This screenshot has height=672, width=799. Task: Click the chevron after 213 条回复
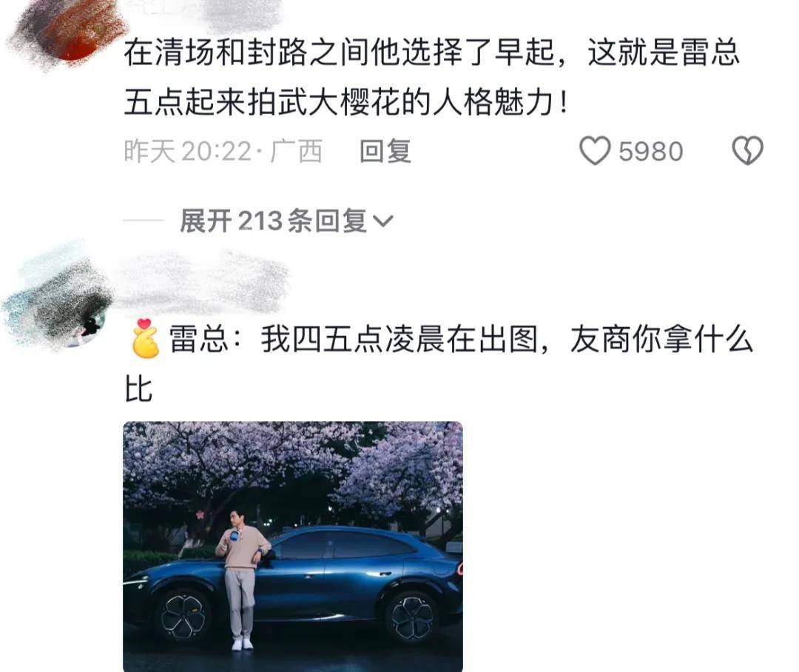tap(382, 221)
